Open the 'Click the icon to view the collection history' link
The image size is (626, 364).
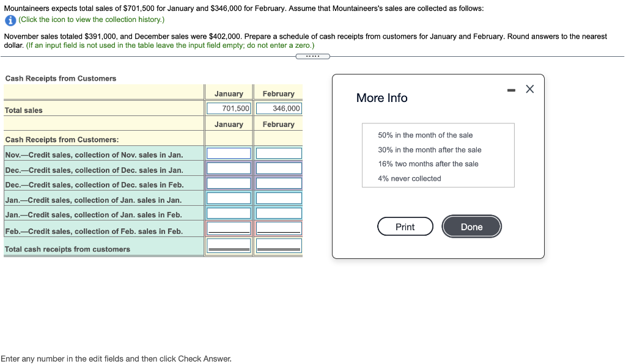92,20
